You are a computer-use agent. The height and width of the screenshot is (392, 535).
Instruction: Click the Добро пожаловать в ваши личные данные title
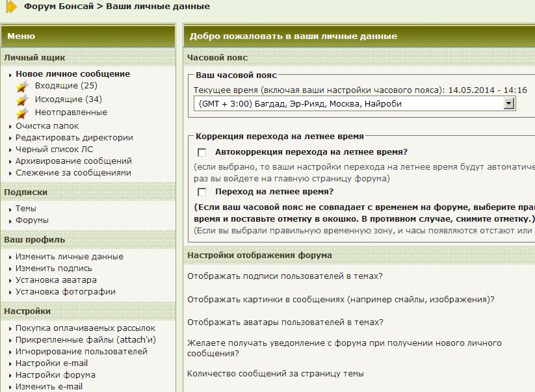pyautogui.click(x=293, y=36)
